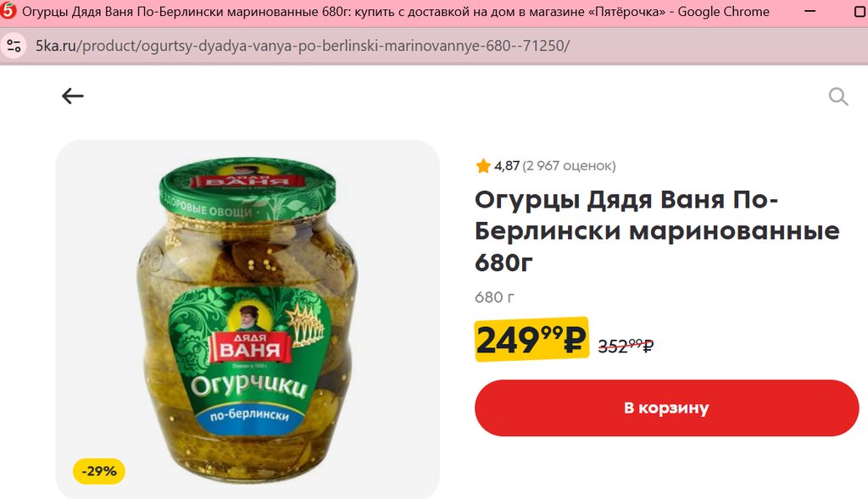Click the gray 680 г weight label

point(494,297)
